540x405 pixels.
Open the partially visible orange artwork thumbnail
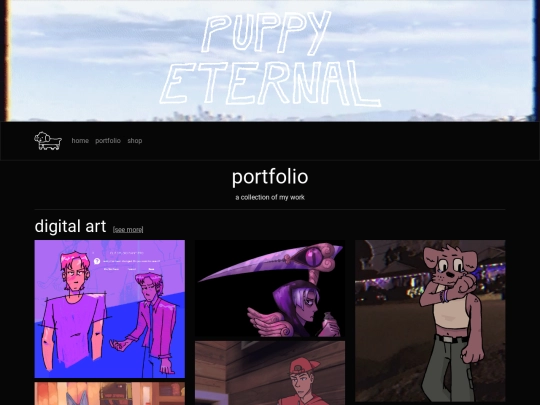110,394
